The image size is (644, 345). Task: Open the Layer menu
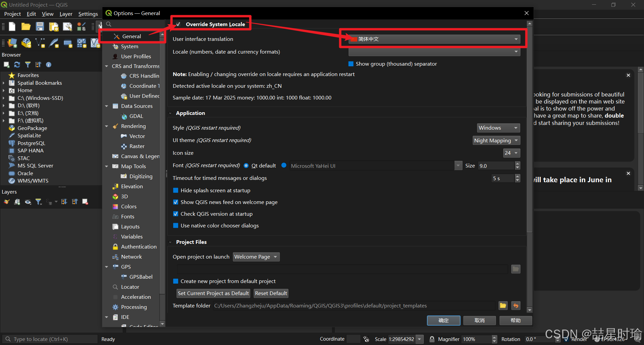pos(66,14)
